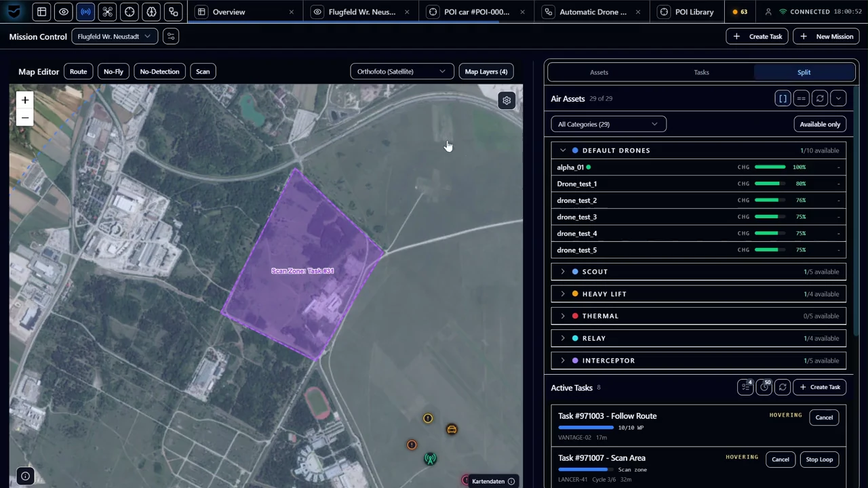Toggle the Scan zone editor mode
868x488 pixels.
pos(203,71)
